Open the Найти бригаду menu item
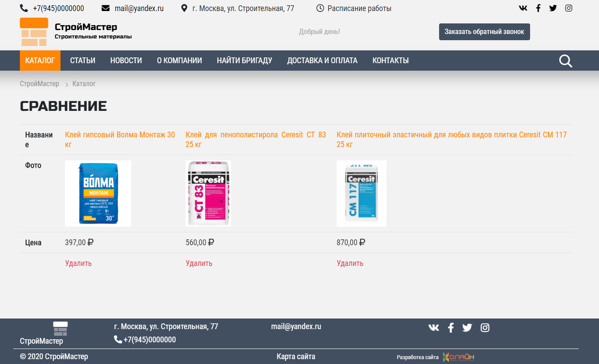The height and width of the screenshot is (364, 599). (244, 61)
